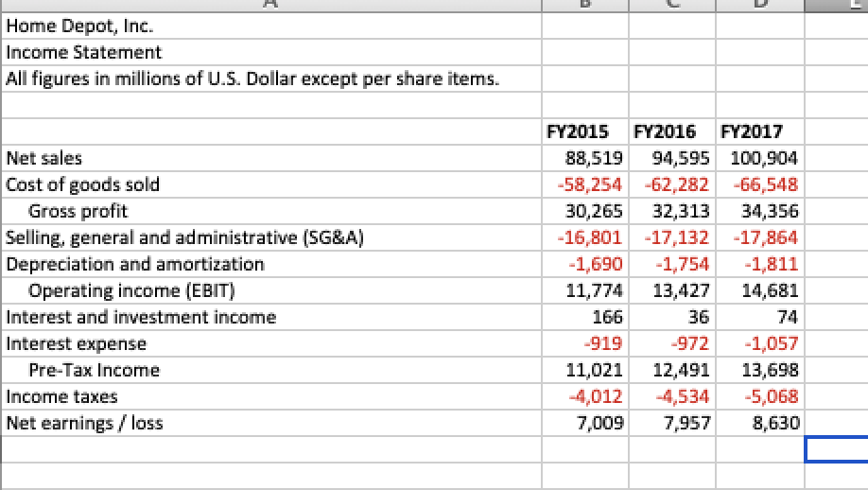
Task: Select the FY2017 header cell
Action: pyautogui.click(x=759, y=131)
